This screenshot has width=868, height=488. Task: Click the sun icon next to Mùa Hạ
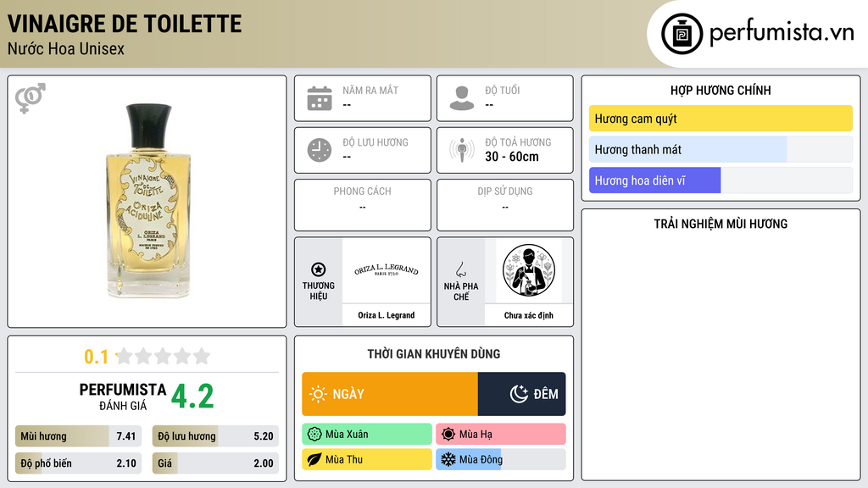[x=448, y=435]
